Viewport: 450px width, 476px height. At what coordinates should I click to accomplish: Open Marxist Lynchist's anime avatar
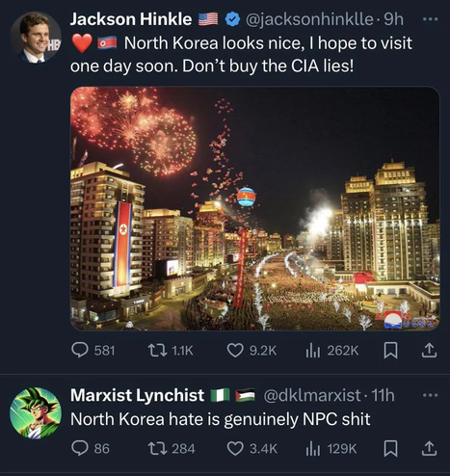coord(36,413)
